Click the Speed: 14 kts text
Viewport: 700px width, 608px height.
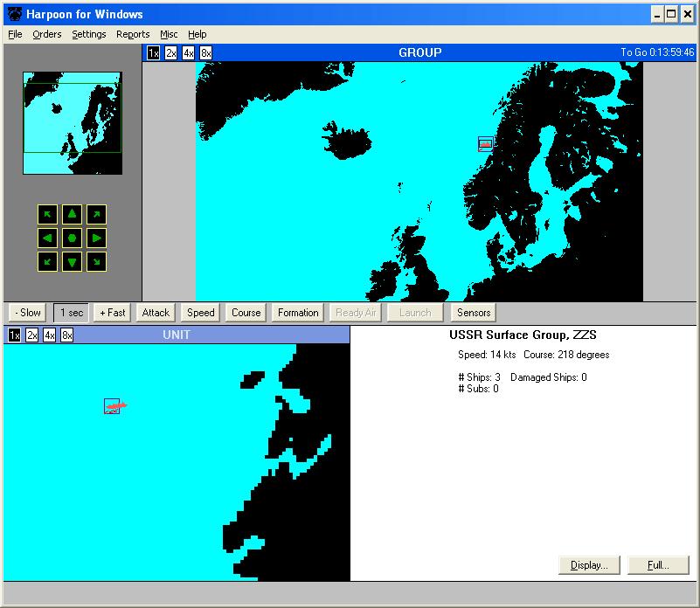click(x=487, y=355)
